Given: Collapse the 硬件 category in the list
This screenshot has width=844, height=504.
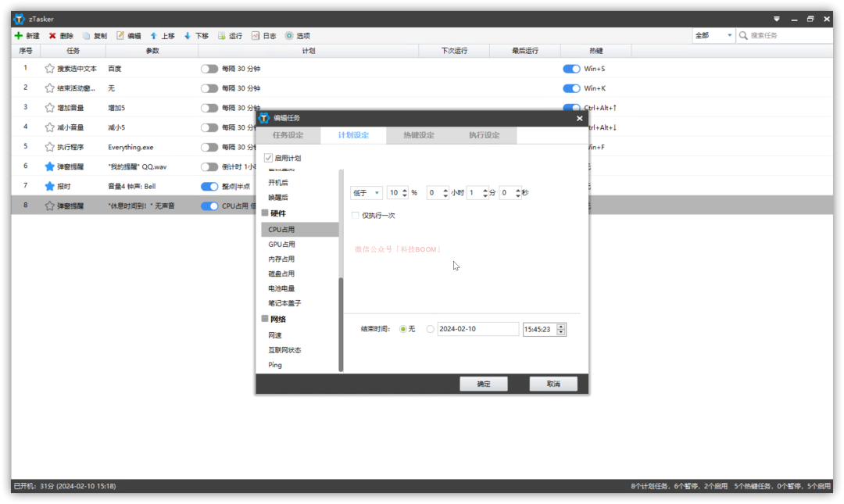Looking at the screenshot, I should click(265, 213).
